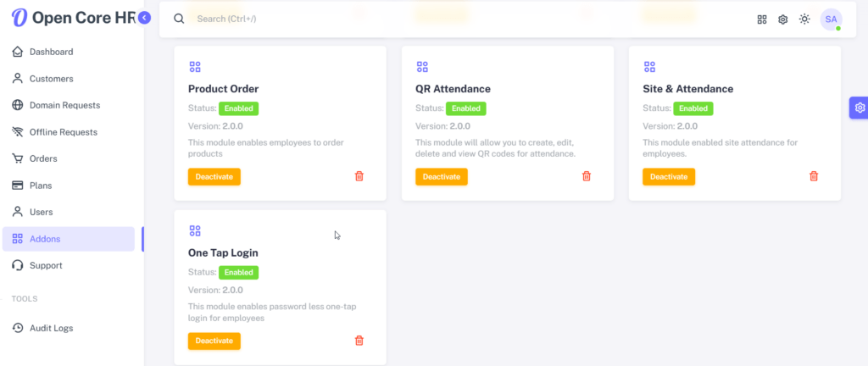
Task: Open the grid shortcuts icon in header
Action: click(762, 19)
